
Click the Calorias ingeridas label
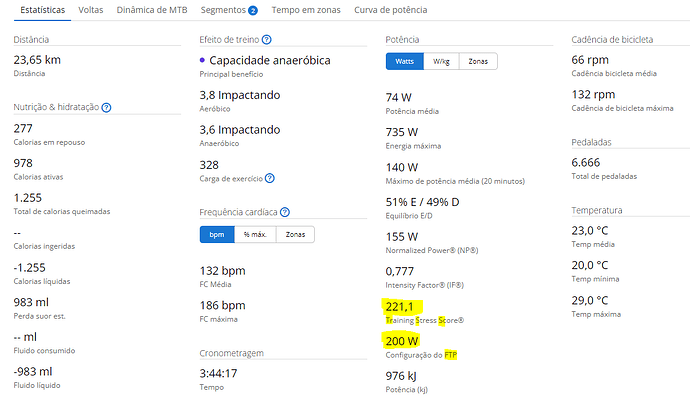point(44,246)
